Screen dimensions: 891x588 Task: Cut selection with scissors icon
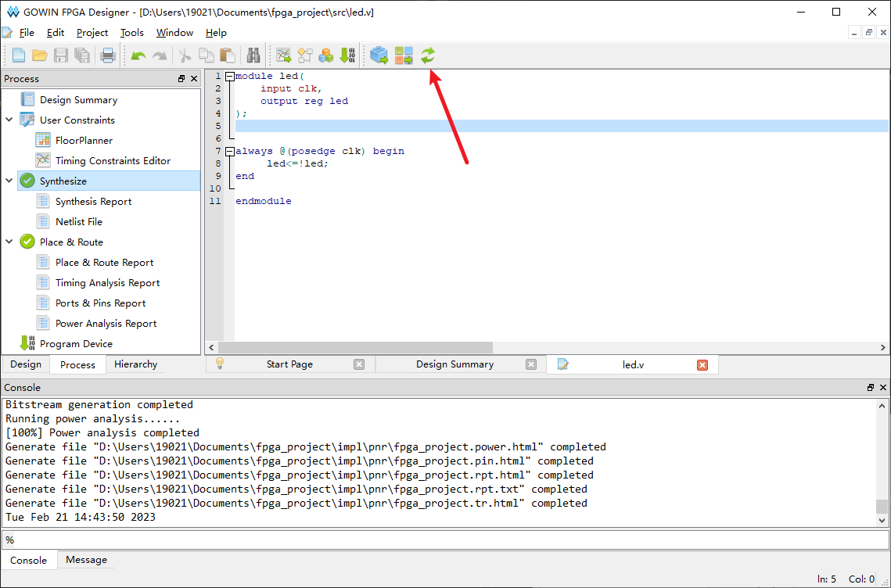[x=185, y=55]
